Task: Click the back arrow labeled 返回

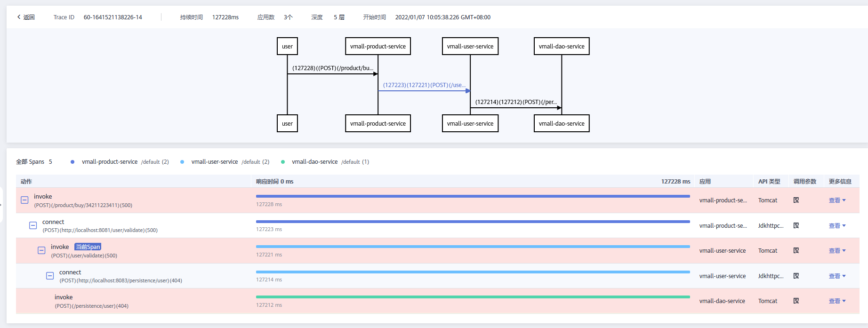Action: click(x=26, y=17)
